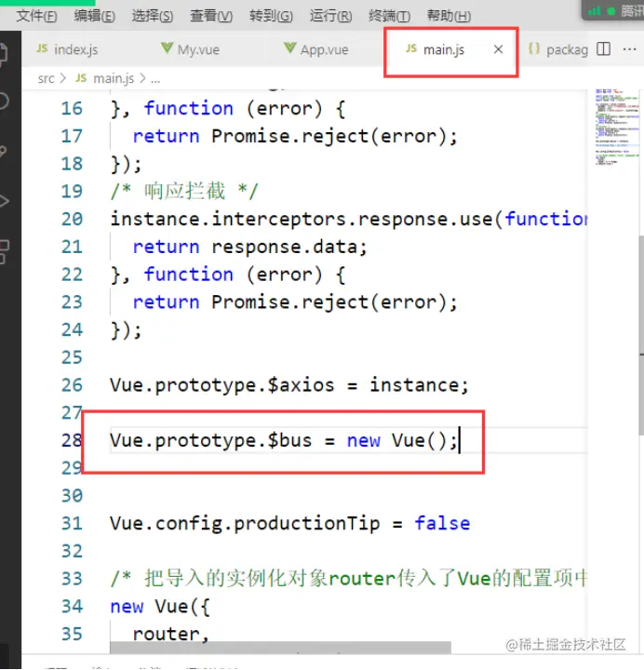Click 'Vue.config.productionTip = false' line
The width and height of the screenshot is (644, 670).
289,523
